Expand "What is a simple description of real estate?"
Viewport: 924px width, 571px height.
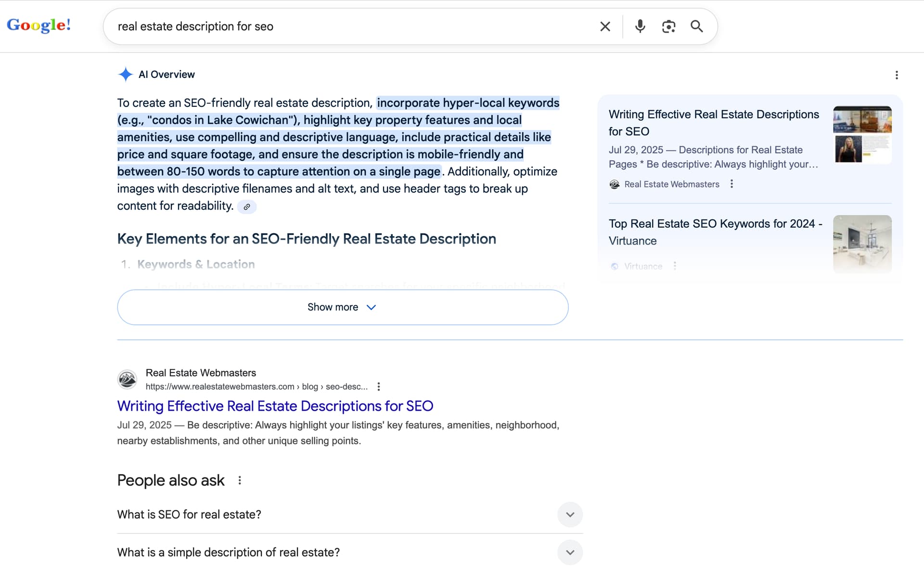[570, 553]
